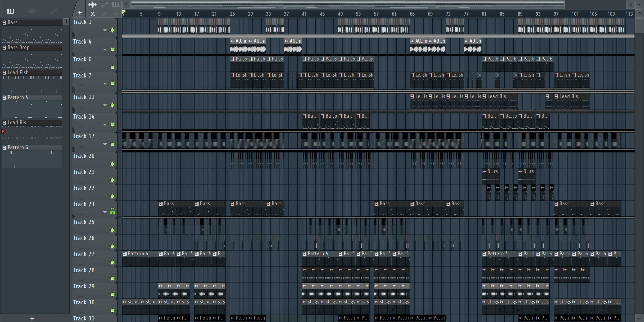This screenshot has height=322, width=644.
Task: Expand Track 7 dropdown arrow
Action: pyautogui.click(x=105, y=84)
